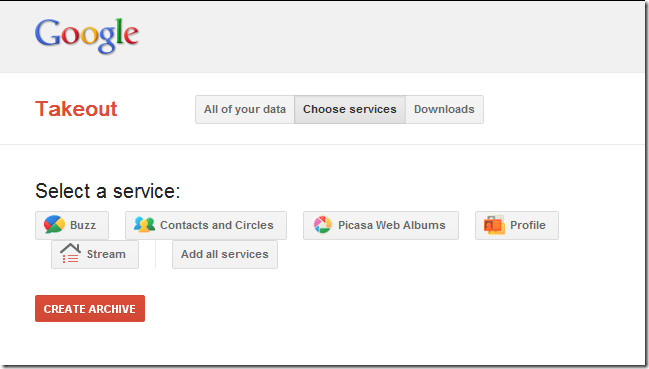
Task: Click the Contacts and Circles people icon
Action: (x=144, y=225)
